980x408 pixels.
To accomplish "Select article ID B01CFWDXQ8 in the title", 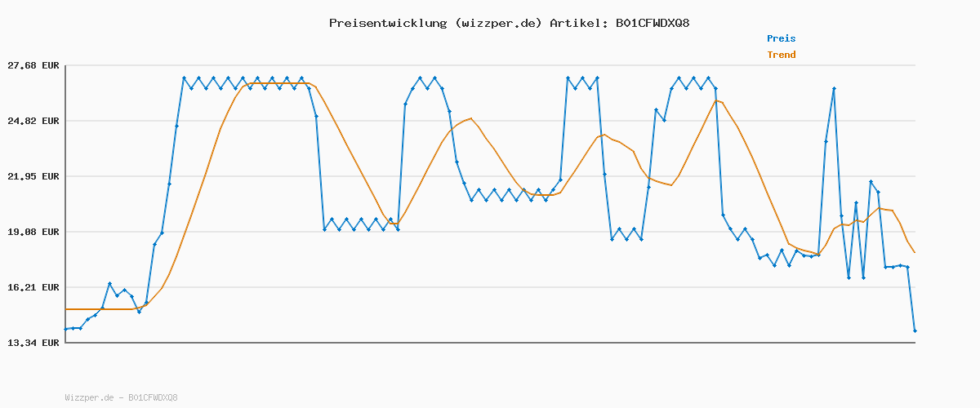I will click(652, 23).
